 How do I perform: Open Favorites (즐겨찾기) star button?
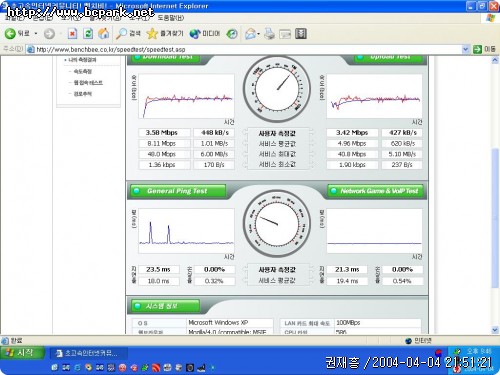click(x=165, y=33)
